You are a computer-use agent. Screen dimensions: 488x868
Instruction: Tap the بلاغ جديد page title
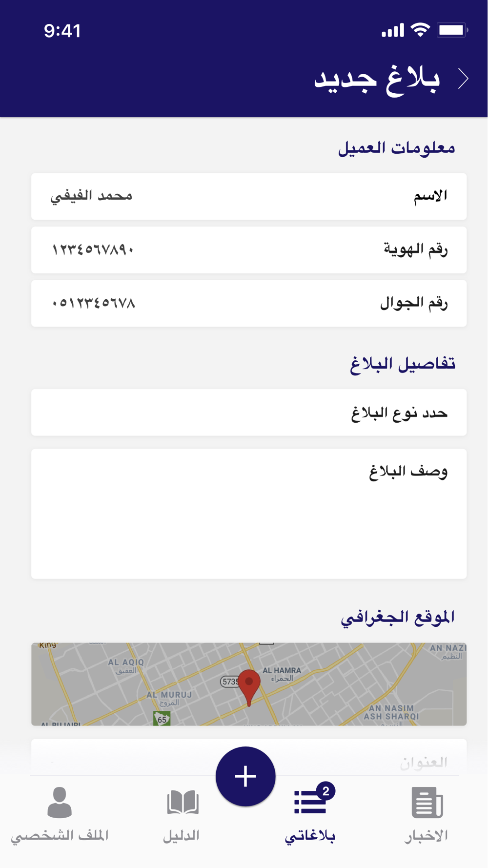(377, 79)
